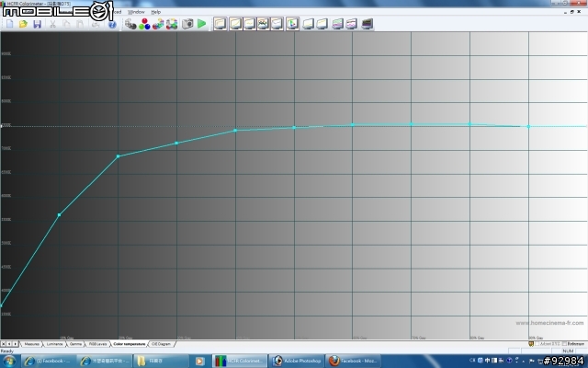Open the Windows Start menu
Screen dimensions: 588x368
pos(9,362)
